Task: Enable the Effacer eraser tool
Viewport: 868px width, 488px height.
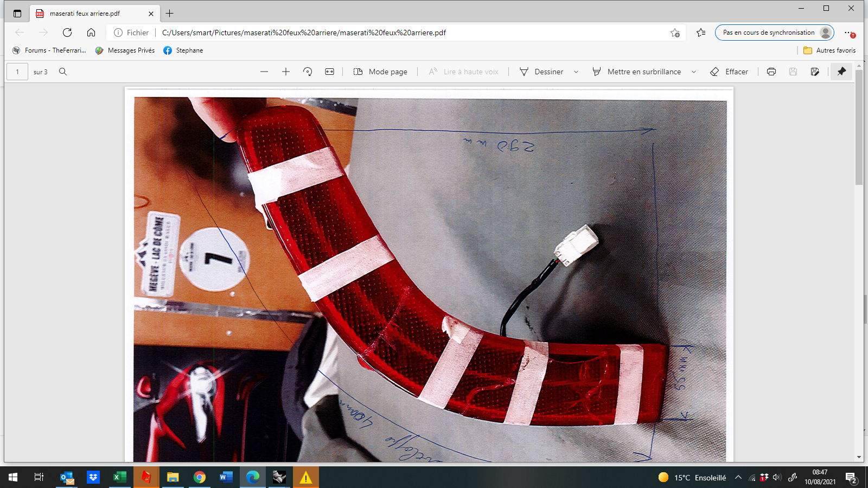Action: tap(729, 72)
